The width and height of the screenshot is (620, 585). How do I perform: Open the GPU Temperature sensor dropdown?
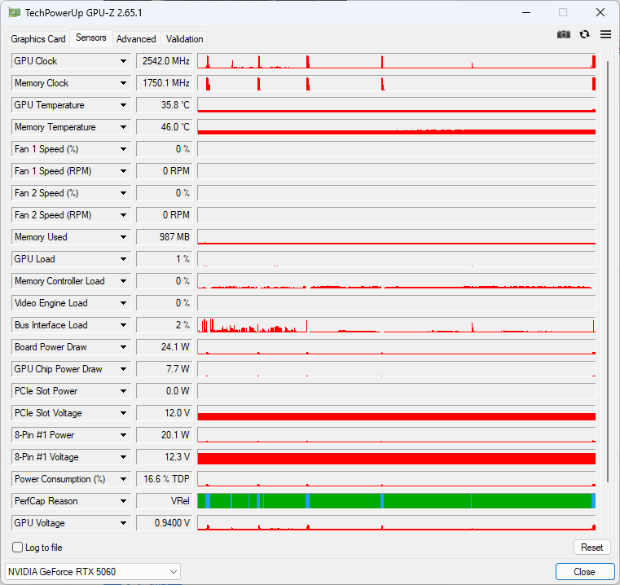tap(123, 105)
